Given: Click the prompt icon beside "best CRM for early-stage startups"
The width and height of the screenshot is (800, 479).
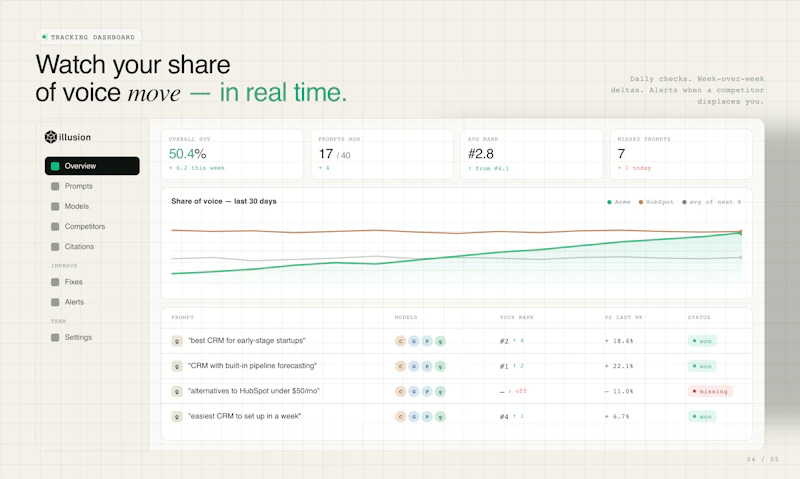Looking at the screenshot, I should click(177, 341).
